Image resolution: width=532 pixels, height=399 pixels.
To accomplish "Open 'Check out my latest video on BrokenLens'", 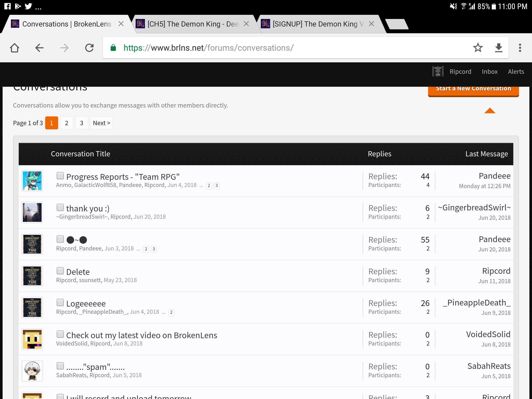I will pyautogui.click(x=142, y=335).
